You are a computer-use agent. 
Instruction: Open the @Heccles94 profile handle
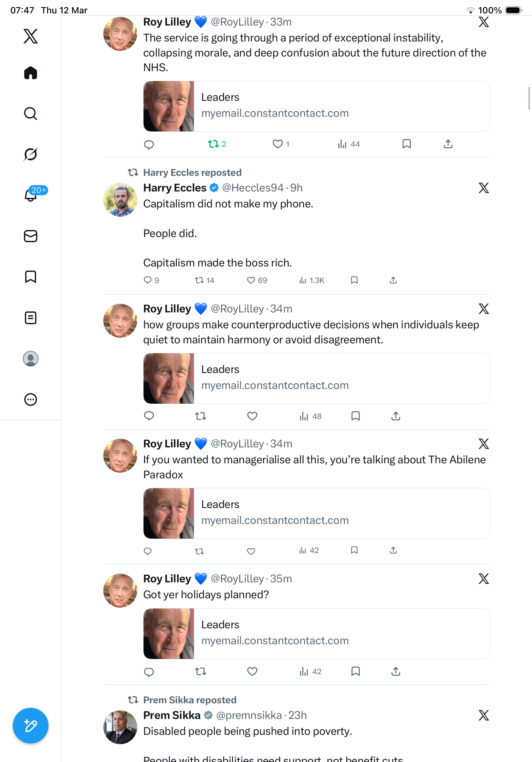[x=253, y=188]
